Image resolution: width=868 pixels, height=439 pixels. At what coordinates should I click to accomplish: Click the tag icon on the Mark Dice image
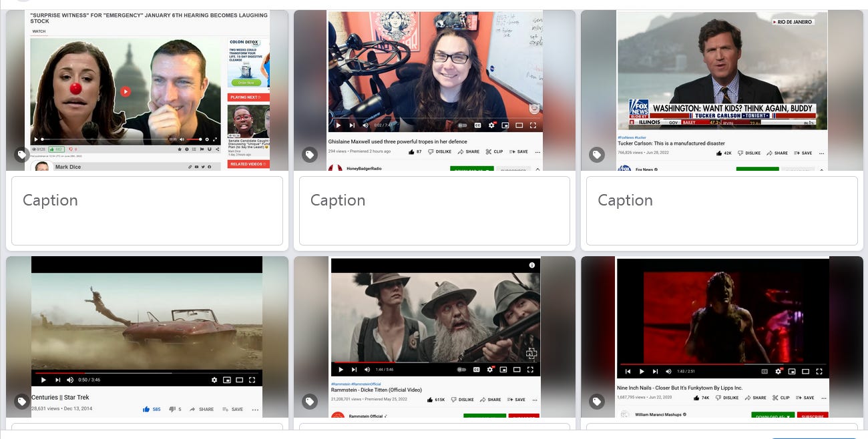22,155
